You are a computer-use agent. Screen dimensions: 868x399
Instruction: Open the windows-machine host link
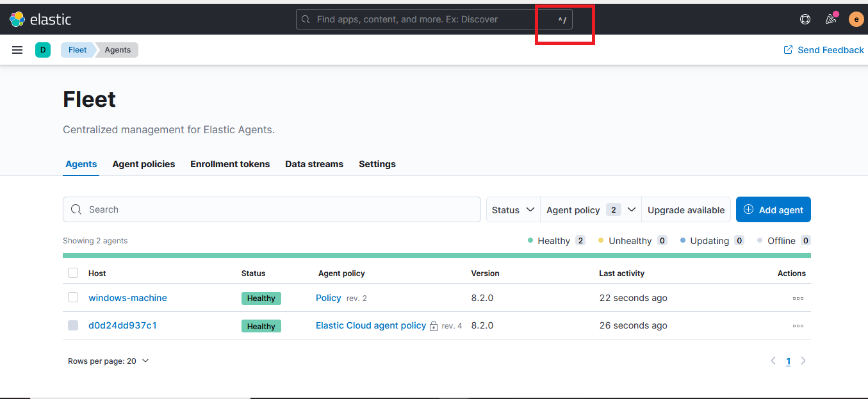tap(127, 298)
